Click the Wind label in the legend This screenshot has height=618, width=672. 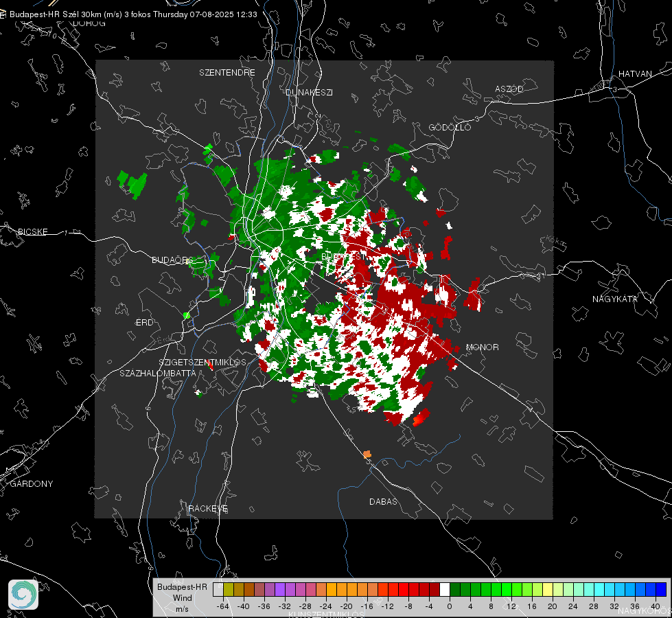pos(182,598)
